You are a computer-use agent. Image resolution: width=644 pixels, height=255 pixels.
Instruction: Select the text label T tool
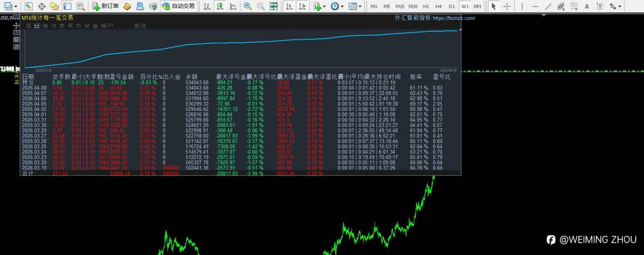(600, 6)
